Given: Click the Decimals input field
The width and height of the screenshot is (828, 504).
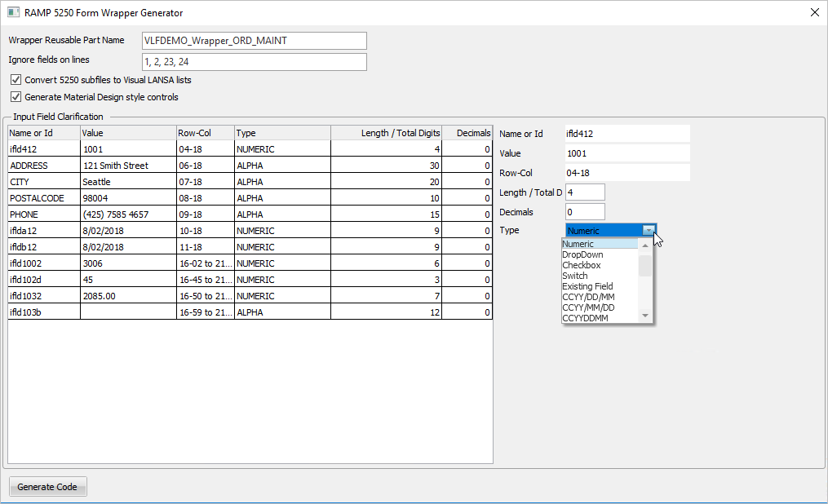Looking at the screenshot, I should 585,212.
